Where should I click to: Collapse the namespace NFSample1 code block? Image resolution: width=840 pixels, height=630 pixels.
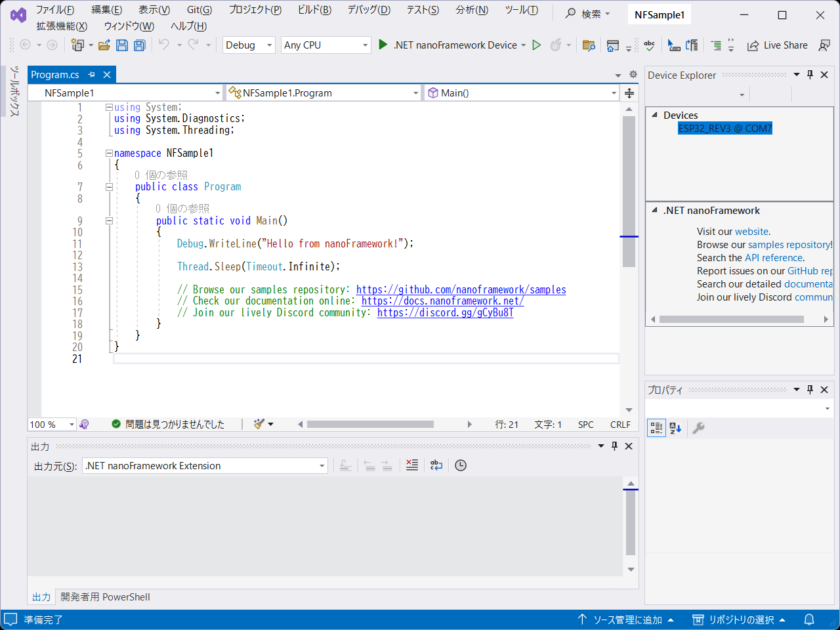(x=109, y=153)
